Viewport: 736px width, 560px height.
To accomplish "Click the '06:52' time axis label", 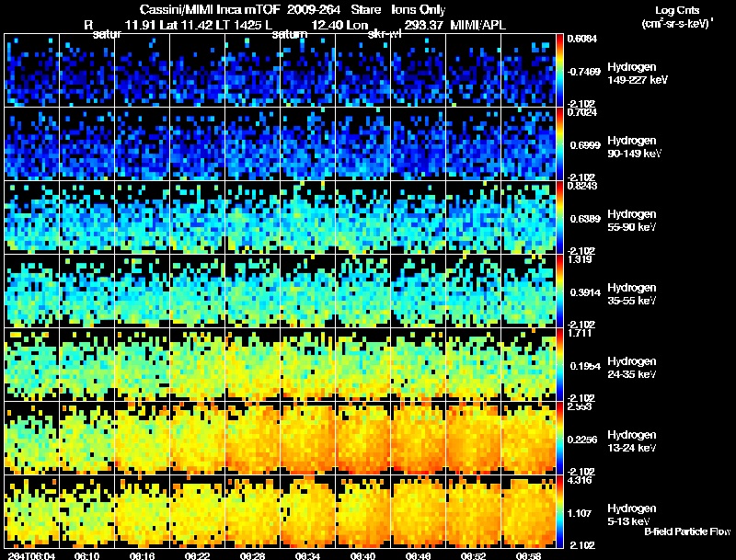I will click(x=474, y=555).
